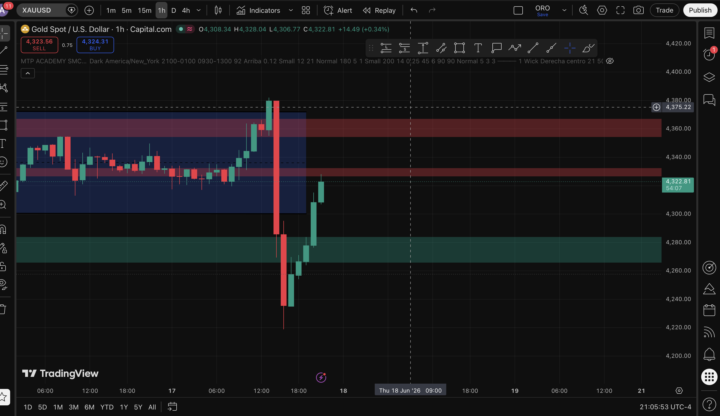720x416 pixels.
Task: Expand the favorite indicators dropdown arrow
Action: tap(291, 10)
